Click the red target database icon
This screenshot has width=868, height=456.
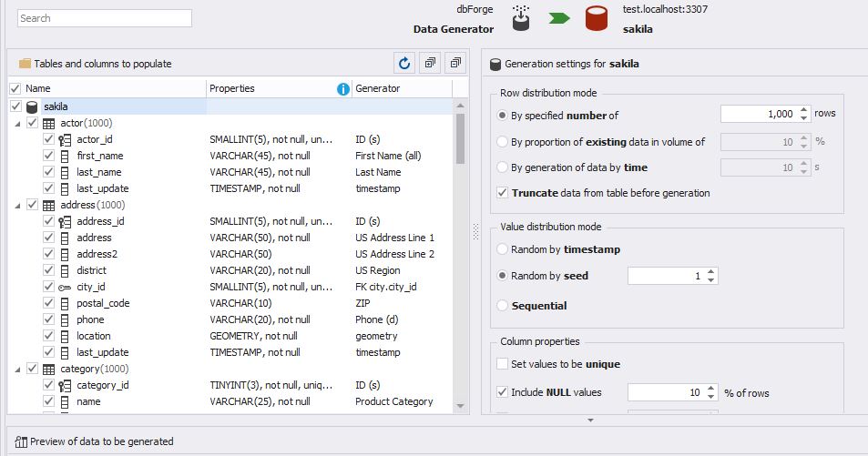[597, 18]
